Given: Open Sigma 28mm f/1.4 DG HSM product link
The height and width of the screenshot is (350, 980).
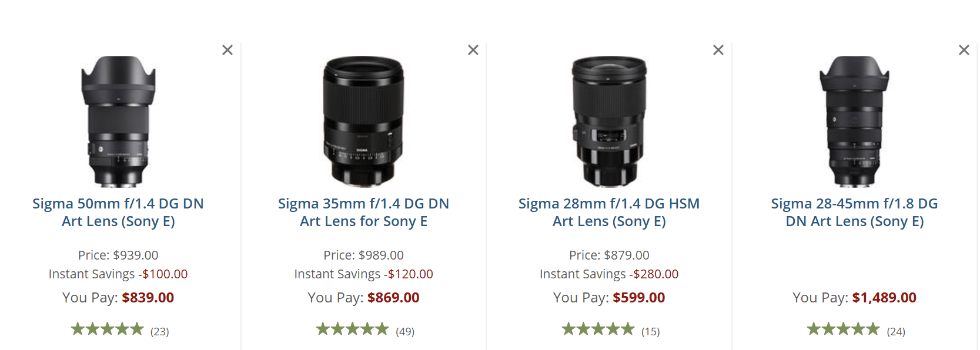Looking at the screenshot, I should 609,213.
